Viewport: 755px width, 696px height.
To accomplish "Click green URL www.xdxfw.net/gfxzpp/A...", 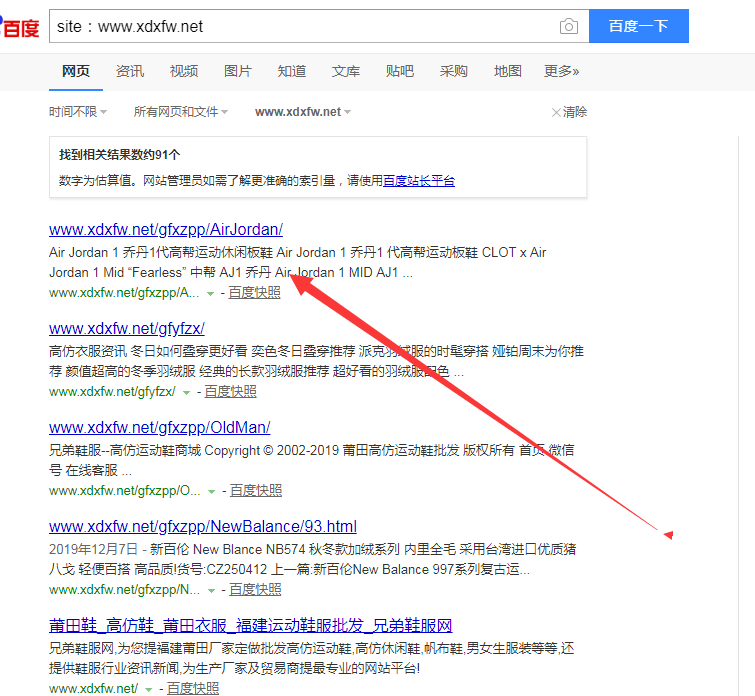I will pos(124,293).
